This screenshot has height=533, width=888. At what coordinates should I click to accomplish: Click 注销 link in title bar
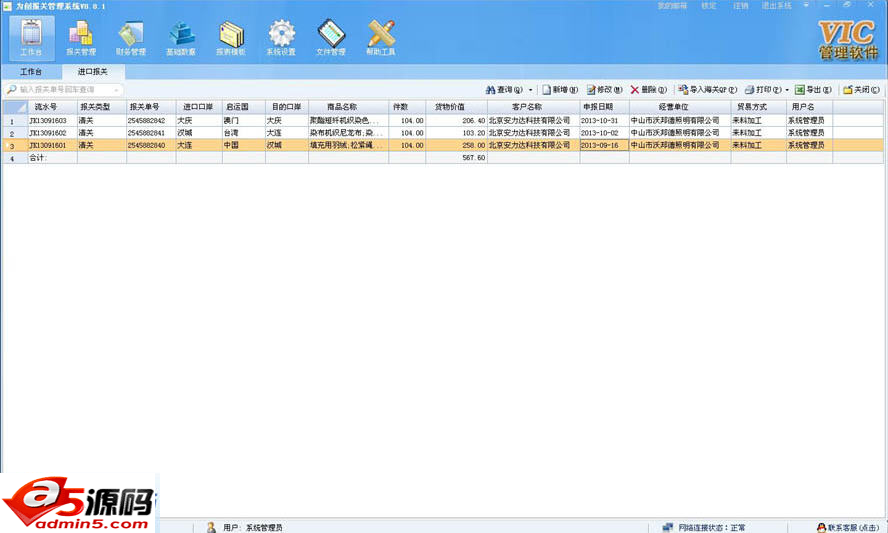[x=741, y=6]
